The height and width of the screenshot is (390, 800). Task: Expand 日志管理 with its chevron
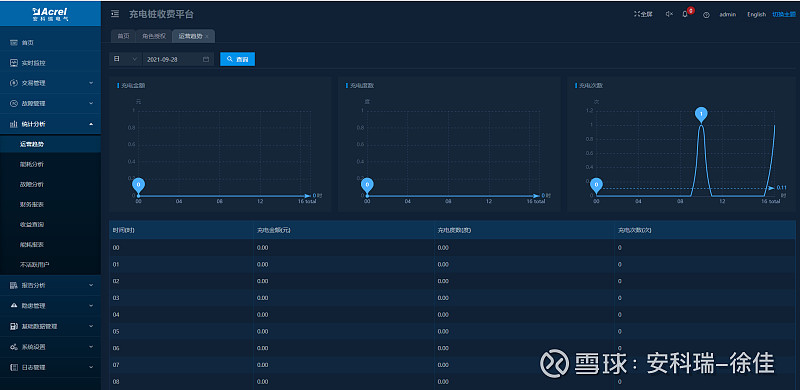91,367
